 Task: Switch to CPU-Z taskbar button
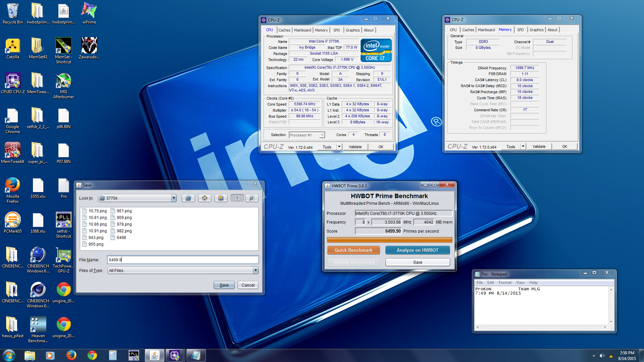point(174,355)
